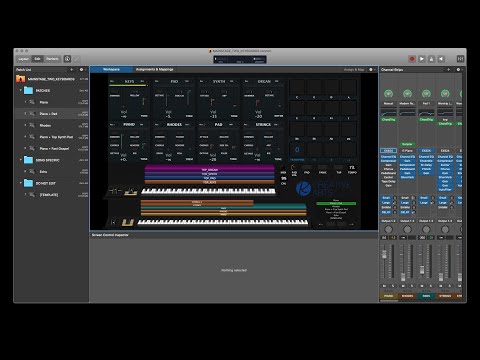Solo the RHODES channel strip
Screen dimensions: 480x360
411,286
